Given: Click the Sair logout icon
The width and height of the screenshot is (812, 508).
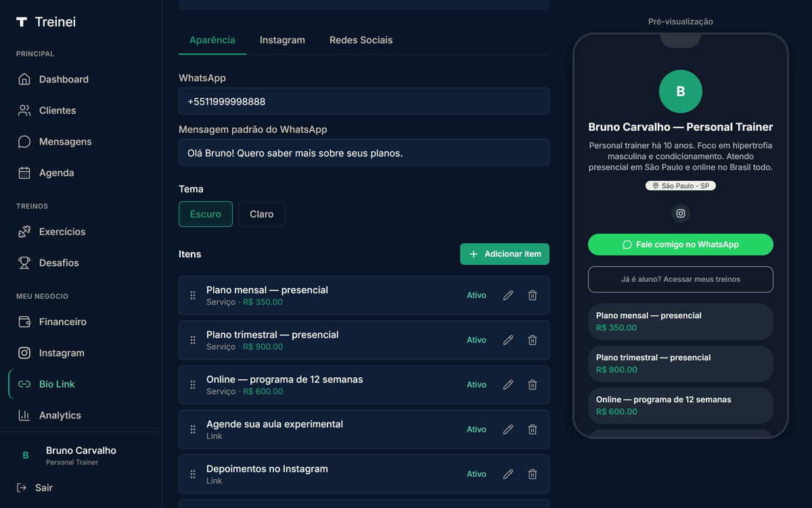Looking at the screenshot, I should click(22, 488).
